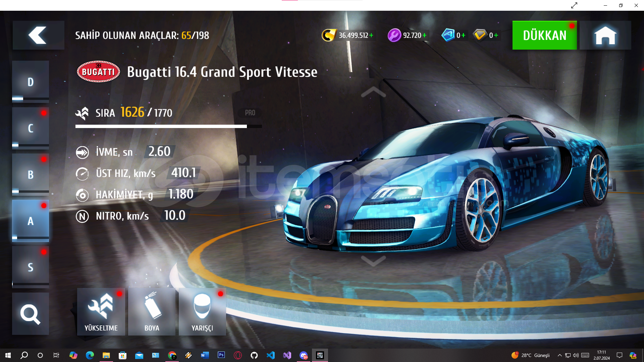Image resolution: width=644 pixels, height=362 pixels.
Task: Click the SIRA rank progress bar
Action: point(169,126)
